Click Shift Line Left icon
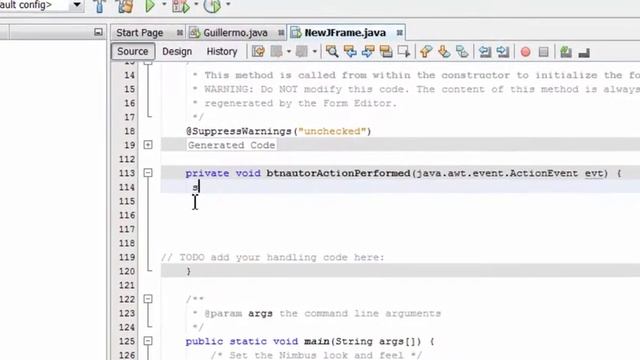 [x=485, y=51]
